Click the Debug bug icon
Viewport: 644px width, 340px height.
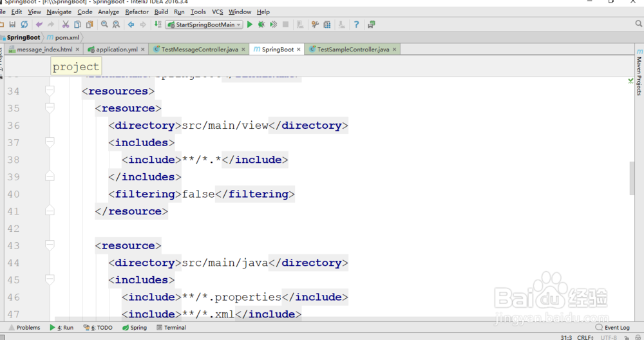(261, 24)
